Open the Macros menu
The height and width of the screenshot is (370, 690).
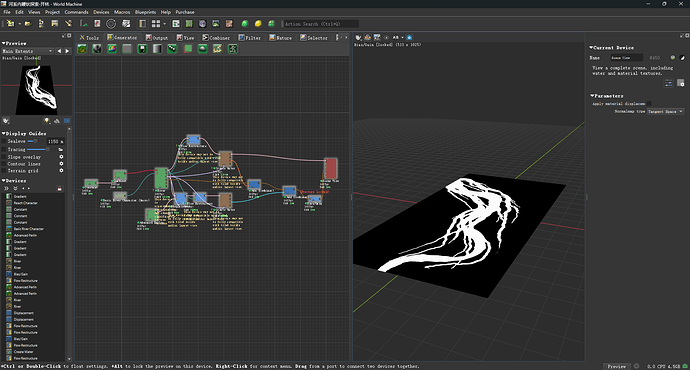pyautogui.click(x=122, y=12)
